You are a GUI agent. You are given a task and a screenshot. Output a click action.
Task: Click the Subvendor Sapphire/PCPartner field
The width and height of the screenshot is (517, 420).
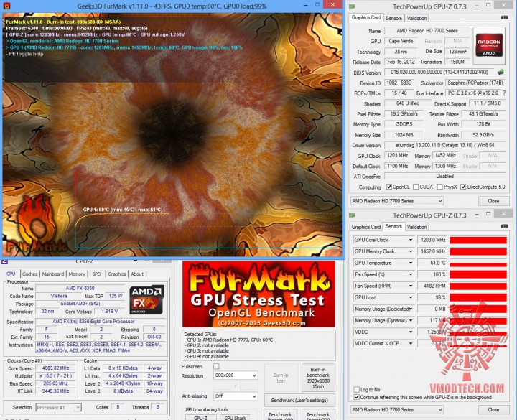(x=475, y=83)
